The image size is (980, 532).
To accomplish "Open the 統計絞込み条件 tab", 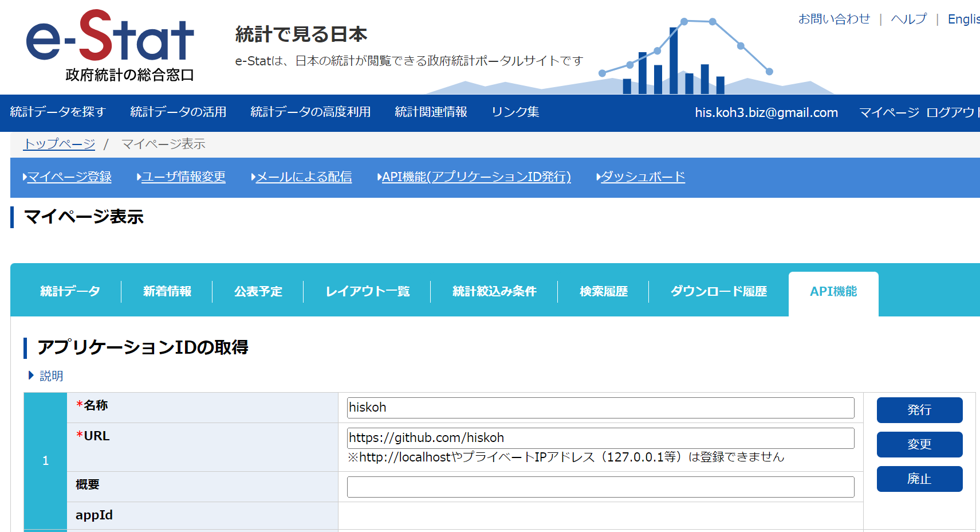I will point(494,291).
